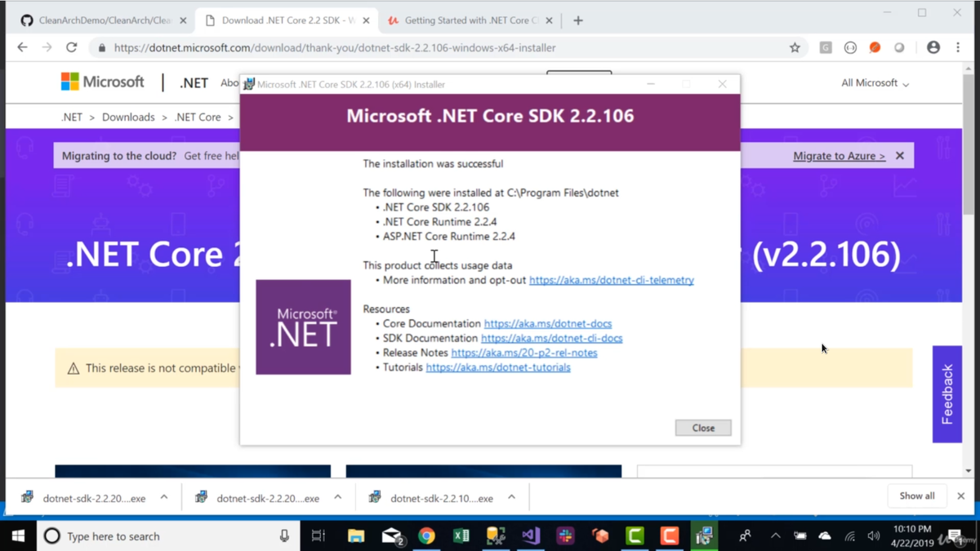Close the Getting Started with .NET Core tab
Viewport: 980px width, 551px height.
click(549, 20)
